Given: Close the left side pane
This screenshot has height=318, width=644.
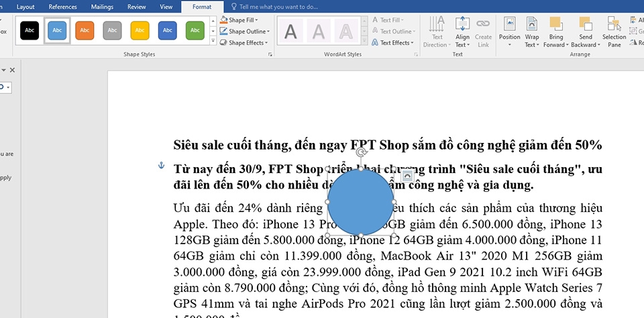Looking at the screenshot, I should point(12,70).
